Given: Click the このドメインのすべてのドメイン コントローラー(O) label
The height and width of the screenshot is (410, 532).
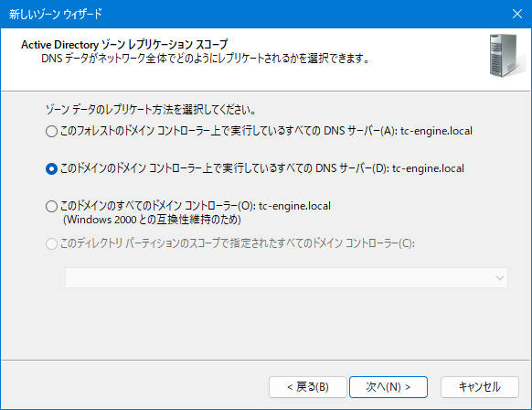Looking at the screenshot, I should (x=196, y=206).
